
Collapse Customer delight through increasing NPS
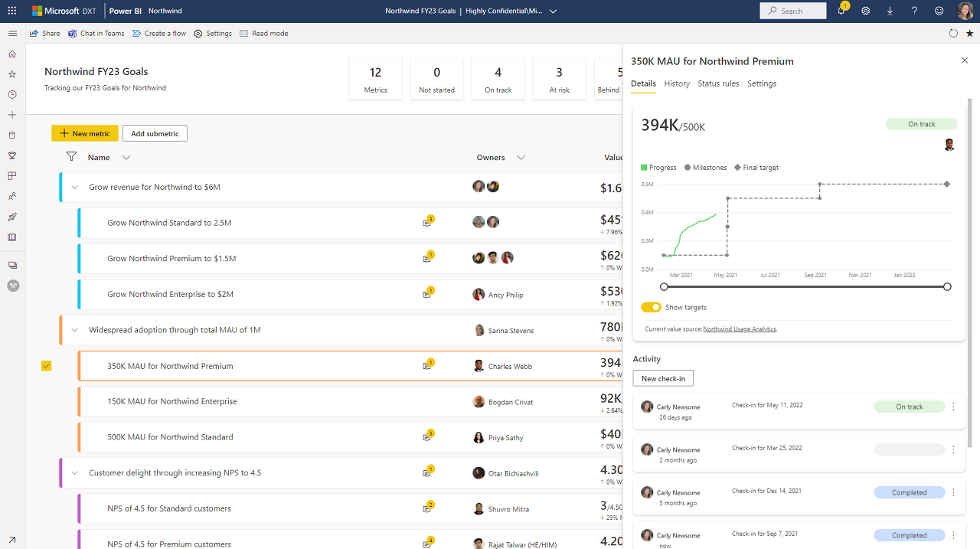coord(74,473)
